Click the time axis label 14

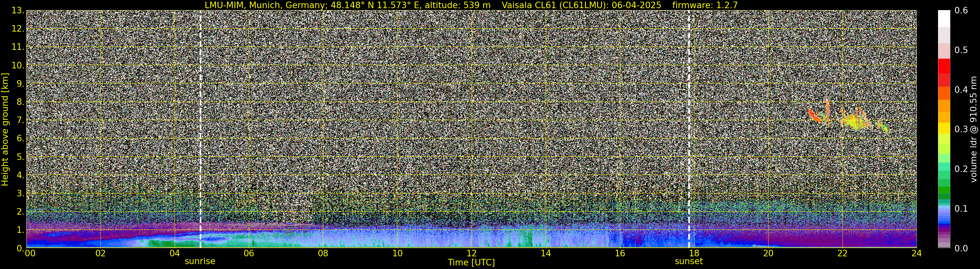(x=545, y=253)
